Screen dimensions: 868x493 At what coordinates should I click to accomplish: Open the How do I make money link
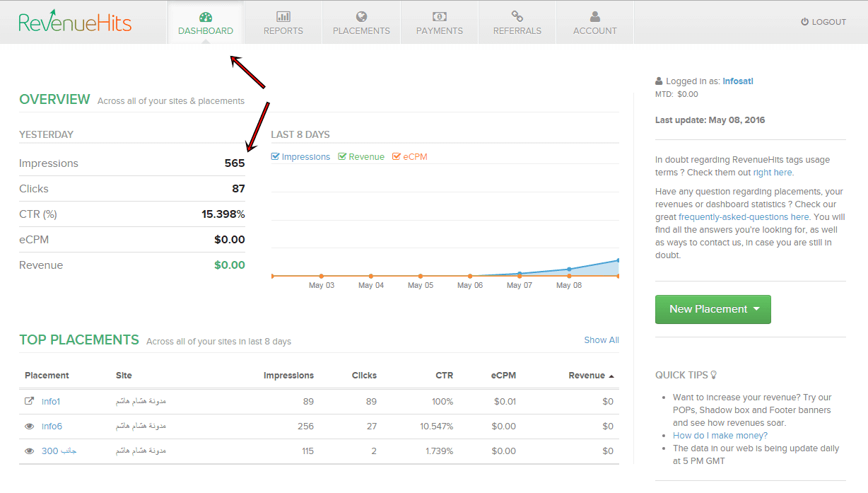click(720, 436)
